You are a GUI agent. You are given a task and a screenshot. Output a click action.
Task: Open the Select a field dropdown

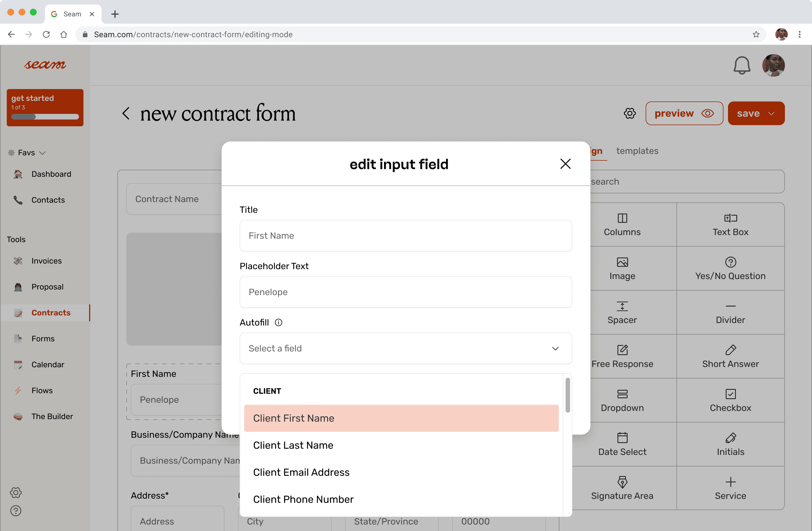coord(406,348)
